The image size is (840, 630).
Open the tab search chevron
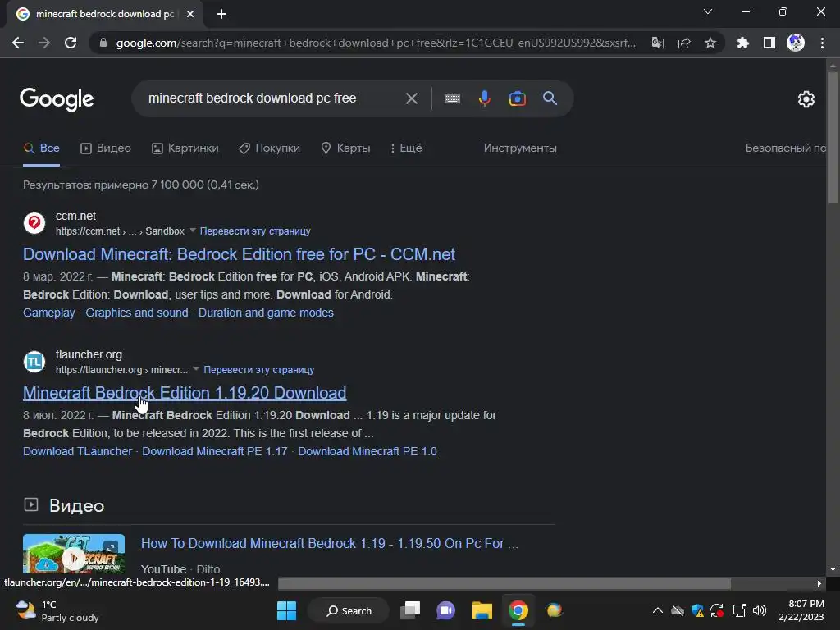coord(708,11)
